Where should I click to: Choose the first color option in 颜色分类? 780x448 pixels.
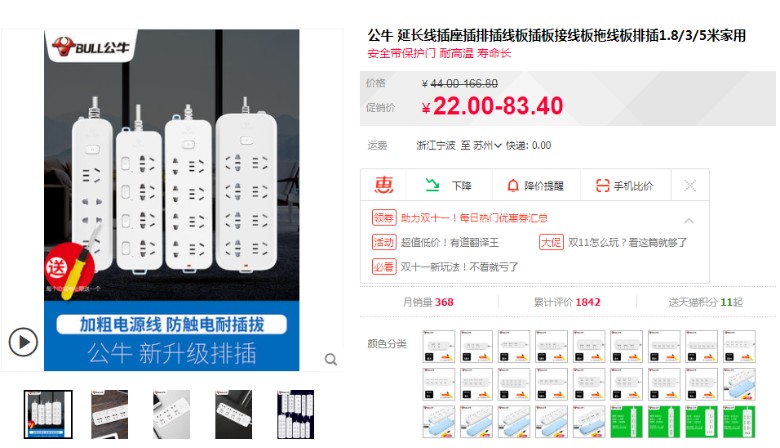coord(439,346)
